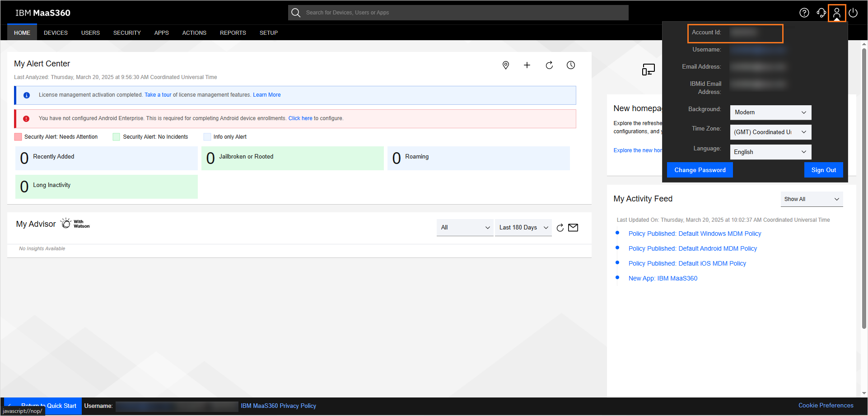Open the support headset icon
This screenshot has height=416, width=868.
coord(821,13)
